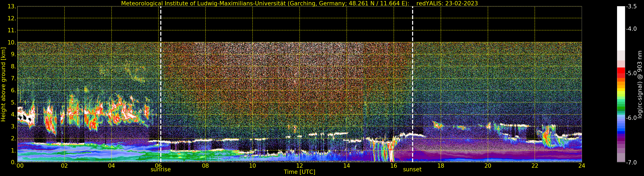This screenshot has width=644, height=176.
Task: Click the '-4.0' colorbar tick value
Action: (x=631, y=29)
